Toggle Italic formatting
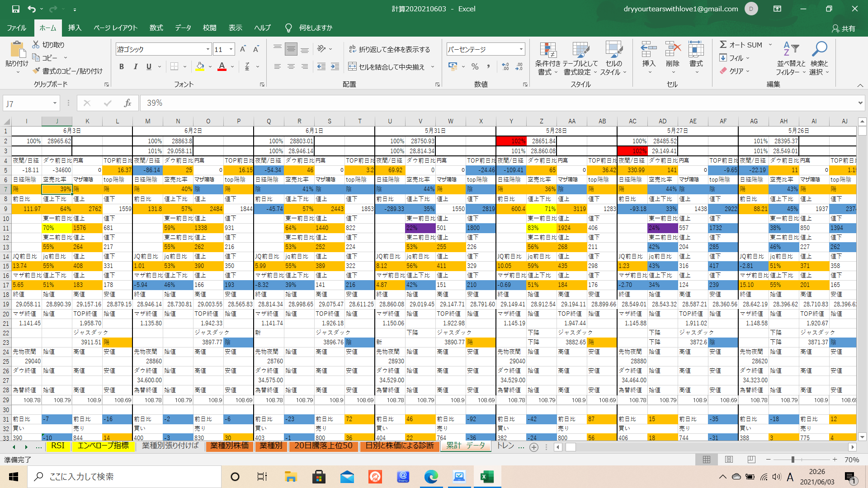Screen dimensions: 868x488 (135, 67)
